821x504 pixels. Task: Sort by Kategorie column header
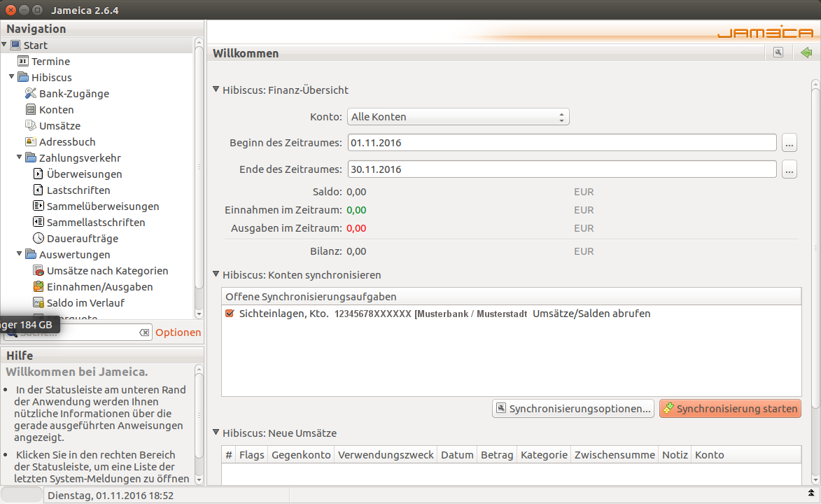544,455
